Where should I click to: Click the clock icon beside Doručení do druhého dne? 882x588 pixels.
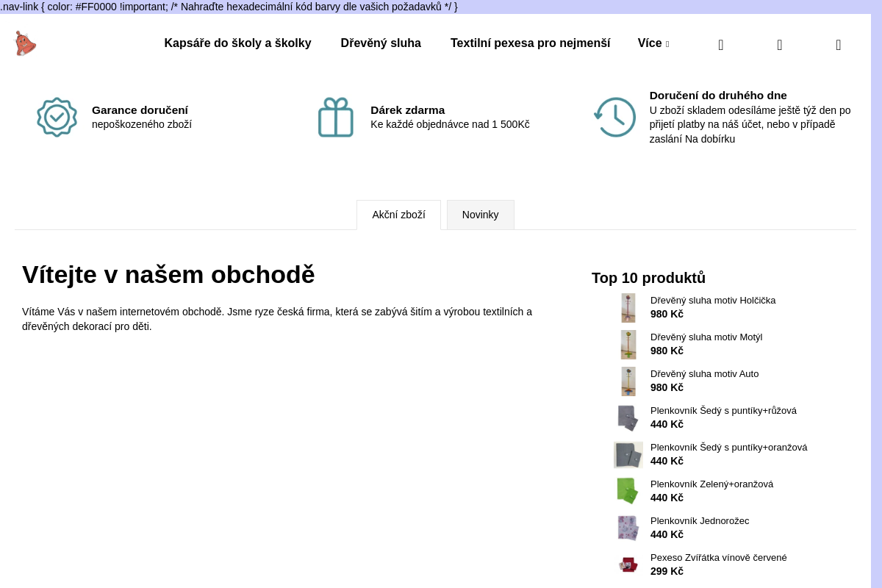(x=614, y=118)
